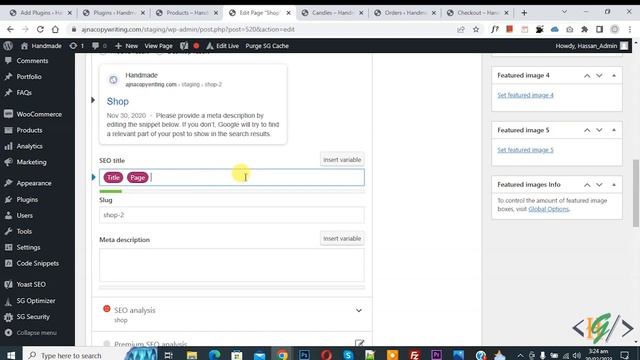The height and width of the screenshot is (360, 640).
Task: Open Howdy, Hassan_Admin profile menu
Action: click(x=591, y=46)
